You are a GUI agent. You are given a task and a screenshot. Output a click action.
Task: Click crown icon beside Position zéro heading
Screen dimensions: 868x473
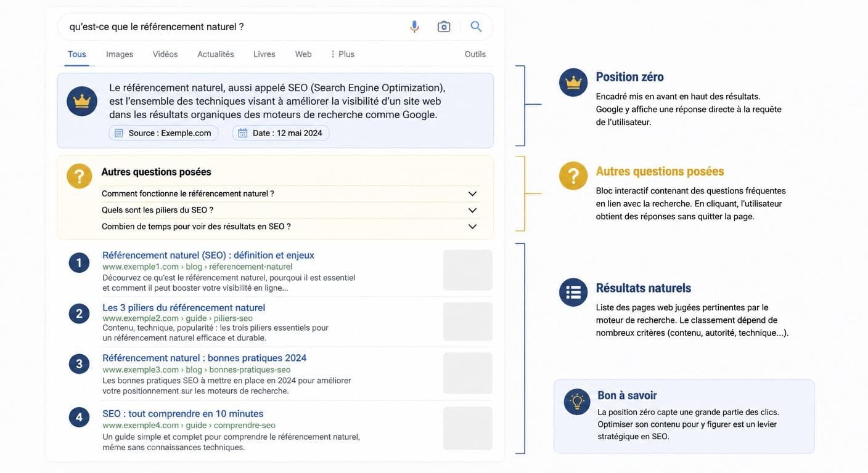tap(573, 83)
